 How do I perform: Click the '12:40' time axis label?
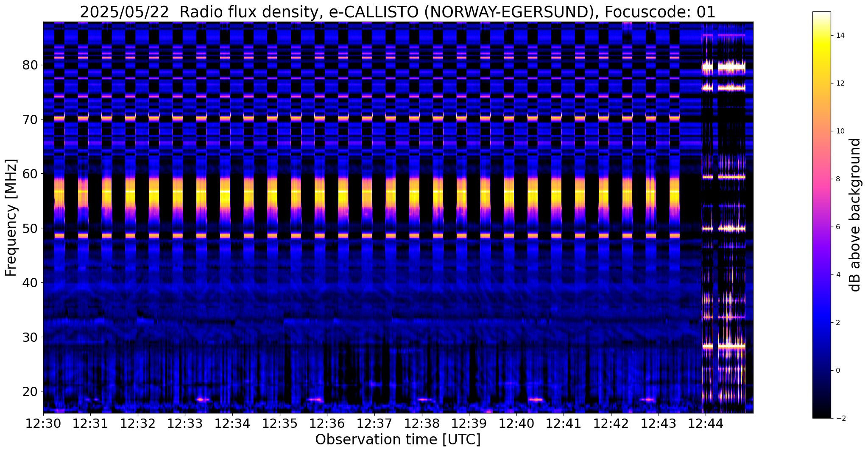tap(516, 423)
